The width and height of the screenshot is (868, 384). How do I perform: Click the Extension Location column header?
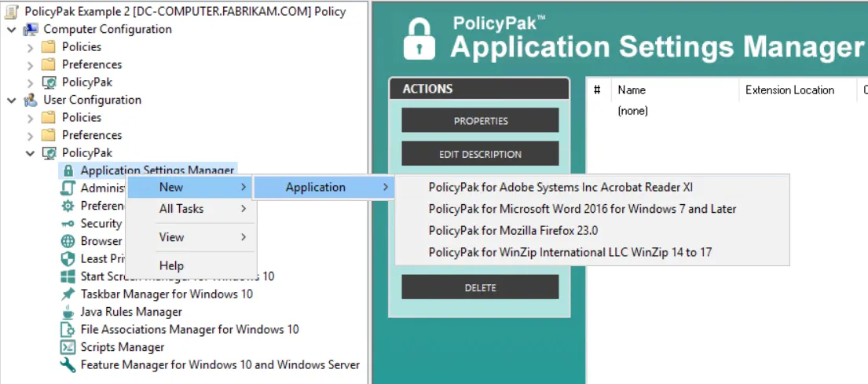(798, 90)
